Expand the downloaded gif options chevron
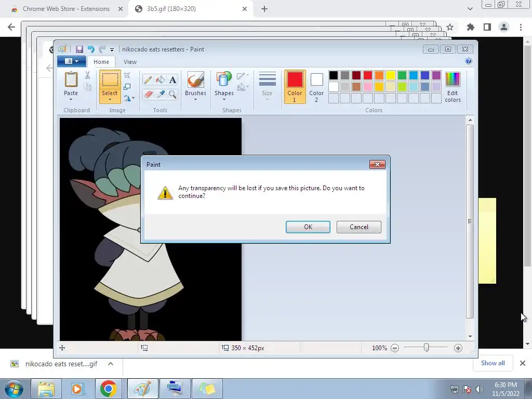This screenshot has height=399, width=532. point(111,364)
